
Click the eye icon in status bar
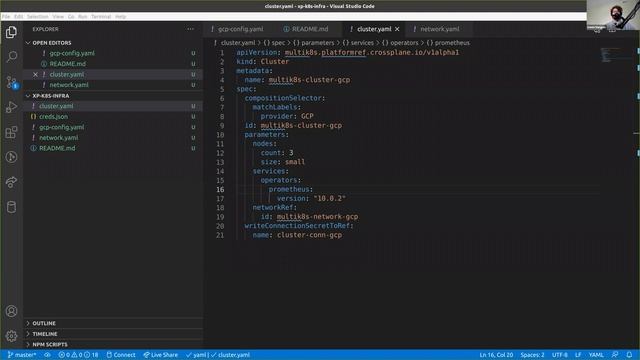click(47, 355)
